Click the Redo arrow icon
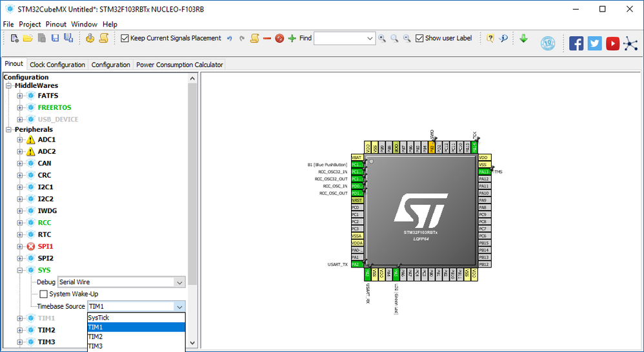 [x=242, y=38]
